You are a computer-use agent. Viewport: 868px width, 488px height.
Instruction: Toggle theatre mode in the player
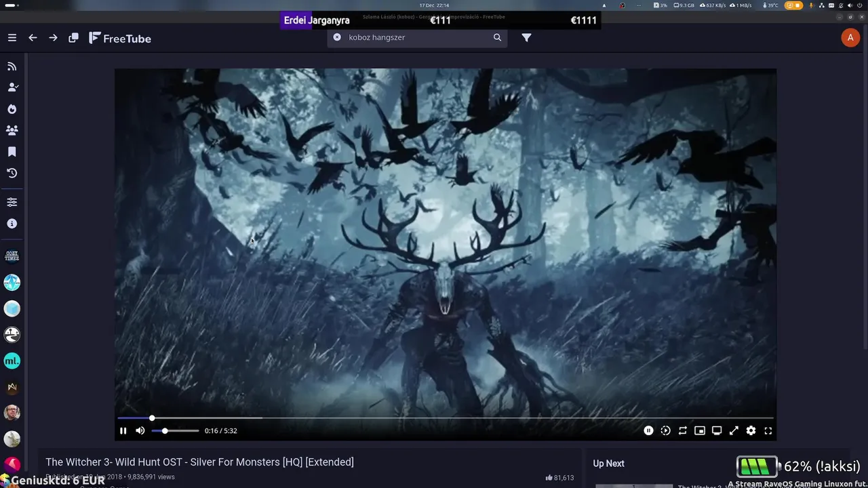(x=717, y=430)
